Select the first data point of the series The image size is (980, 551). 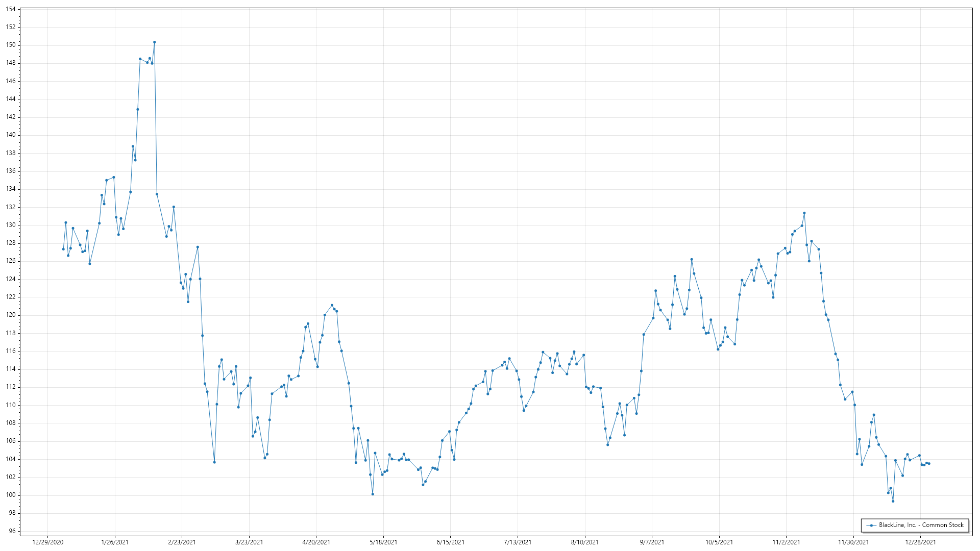pos(63,249)
